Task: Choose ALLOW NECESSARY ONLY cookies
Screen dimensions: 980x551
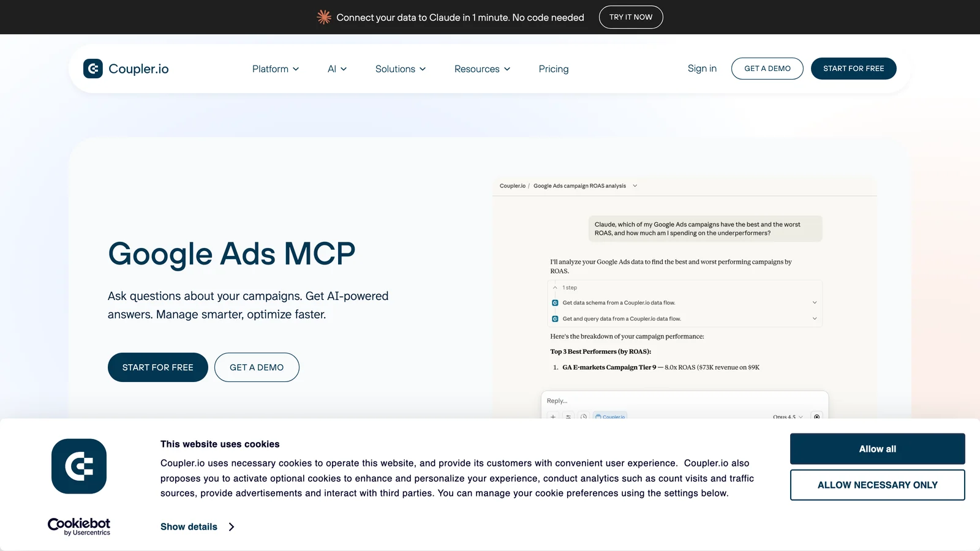Action: click(878, 485)
